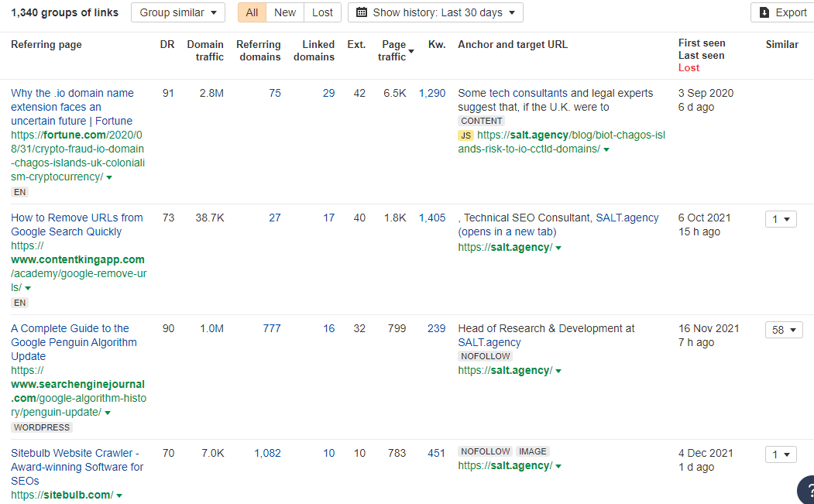This screenshot has height=504, width=814.
Task: Open the 'SALT.agency (opens in a new tab)' anchor
Action: [558, 225]
